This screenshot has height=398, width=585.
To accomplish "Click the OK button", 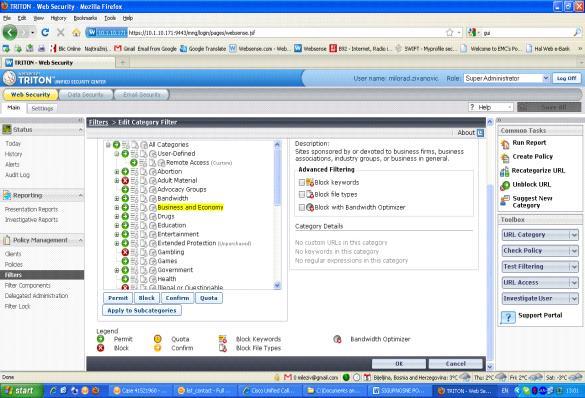I will tap(399, 364).
